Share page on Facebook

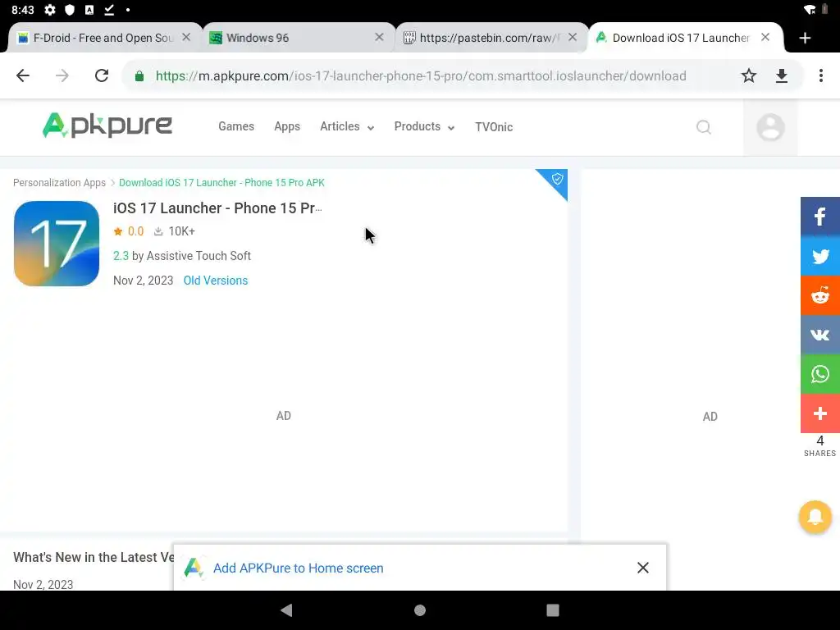tap(820, 217)
